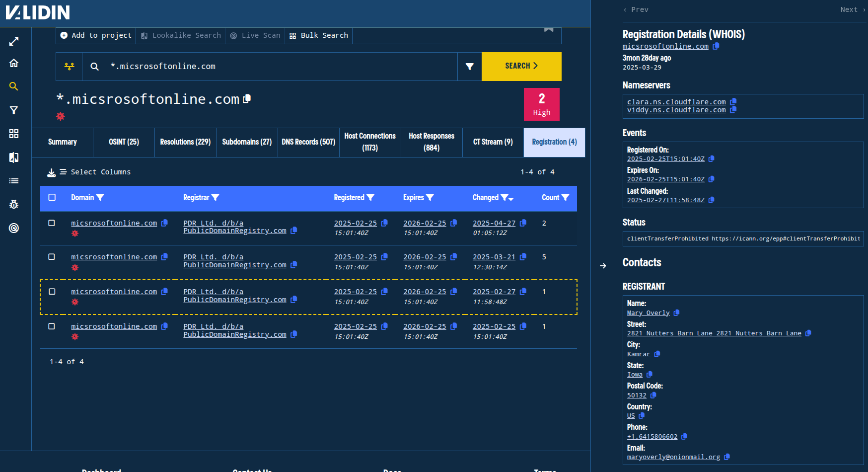The image size is (868, 472).
Task: Click Live Scan button
Action: pyautogui.click(x=255, y=35)
